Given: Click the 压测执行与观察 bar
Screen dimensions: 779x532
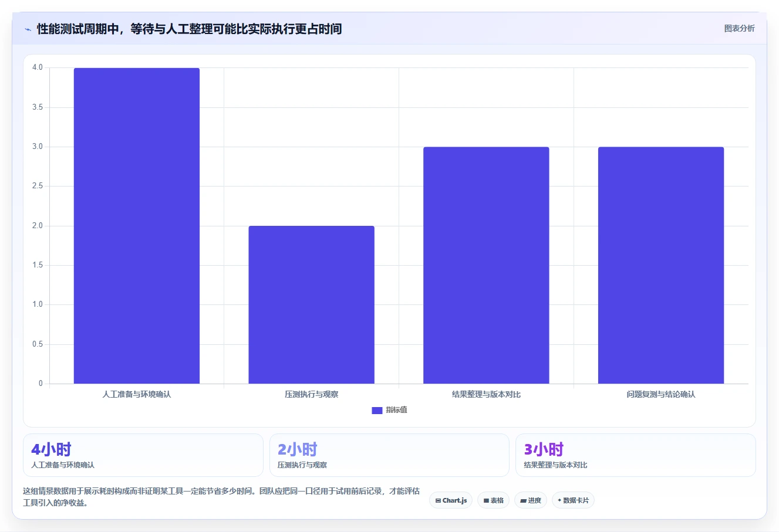Looking at the screenshot, I should [x=311, y=305].
